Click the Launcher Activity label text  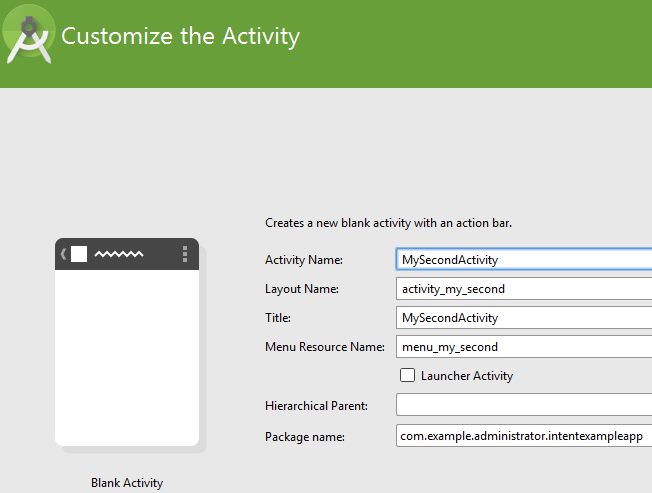pos(466,376)
